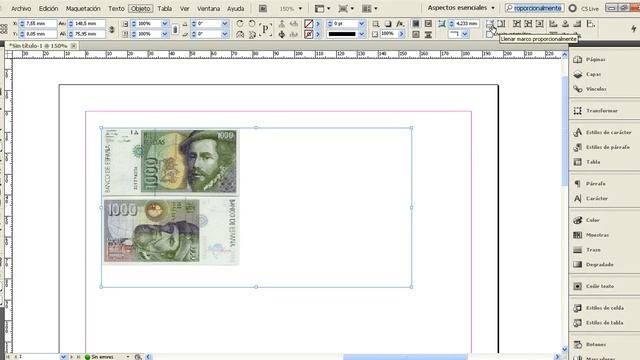Open Objeto menu
Image resolution: width=640 pixels, height=360 pixels.
pyautogui.click(x=140, y=8)
